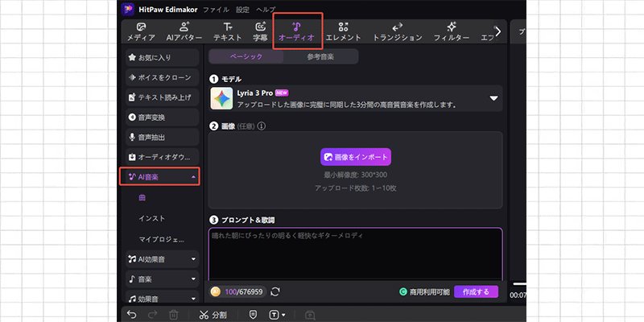Refresh the credits count

pyautogui.click(x=275, y=291)
